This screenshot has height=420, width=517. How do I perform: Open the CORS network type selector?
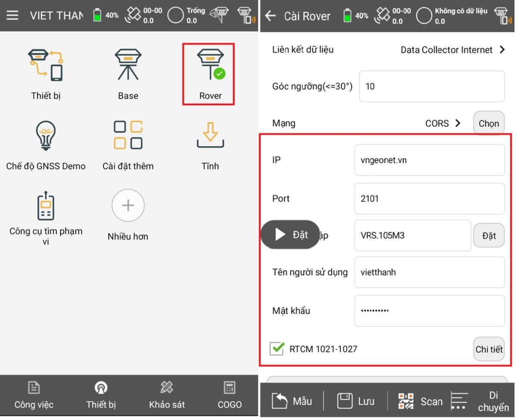coord(443,124)
